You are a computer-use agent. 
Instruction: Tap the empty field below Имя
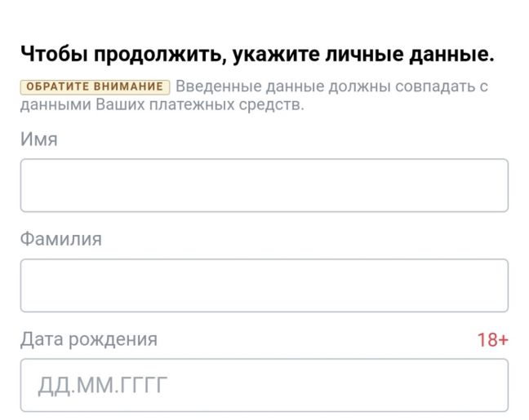coord(264,185)
